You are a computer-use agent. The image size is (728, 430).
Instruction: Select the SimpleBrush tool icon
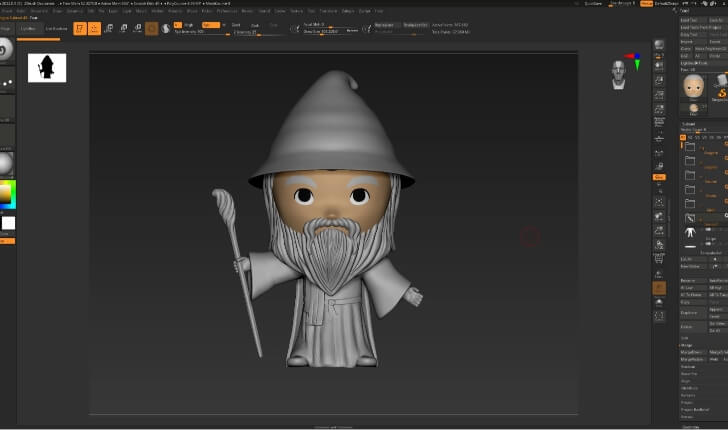tap(721, 93)
